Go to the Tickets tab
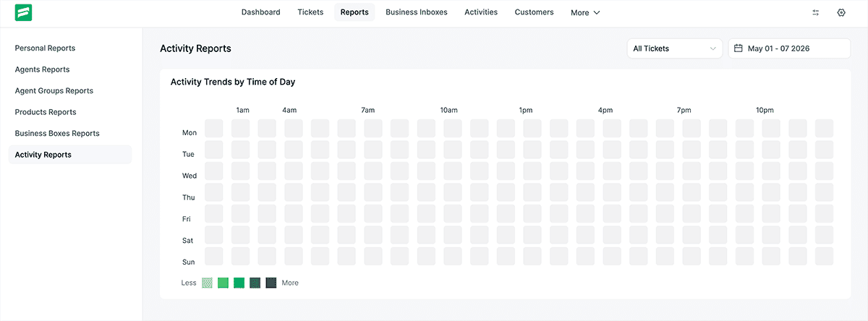The width and height of the screenshot is (868, 321). [x=310, y=12]
